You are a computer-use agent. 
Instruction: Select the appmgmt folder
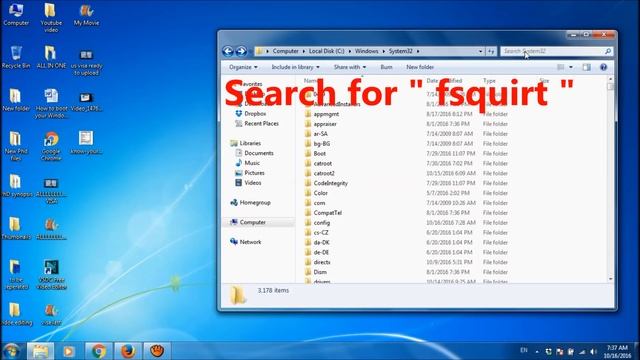coord(326,114)
